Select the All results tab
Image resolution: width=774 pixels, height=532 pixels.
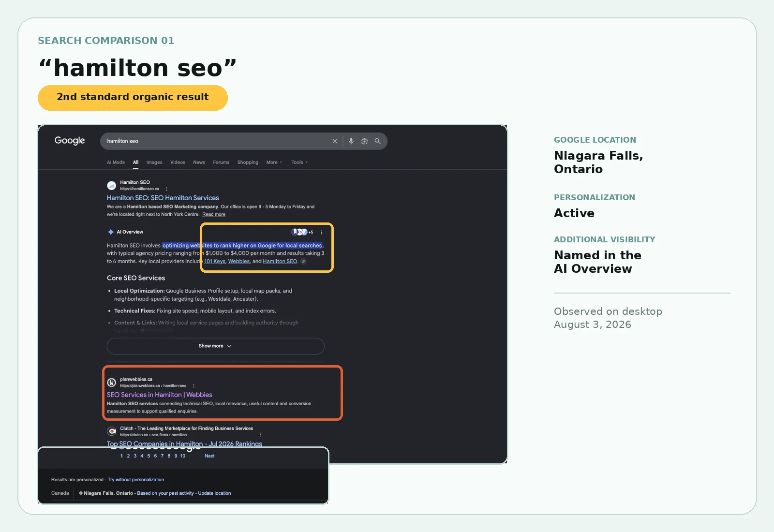[x=135, y=163]
